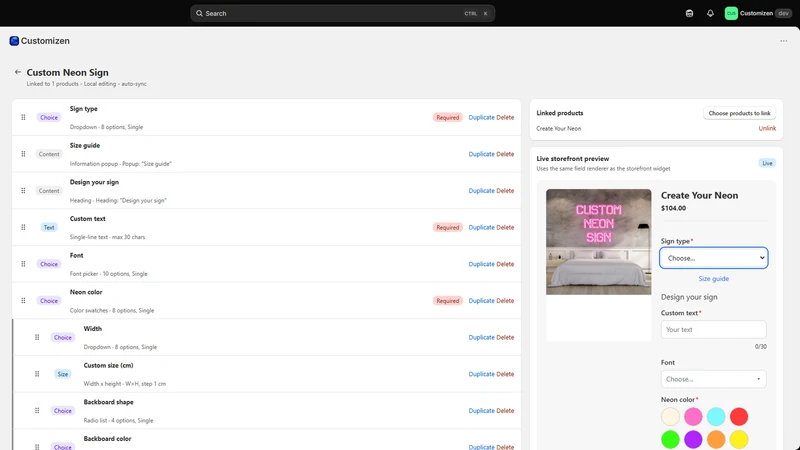
Task: Click the Text tag on Custom text row
Action: pyautogui.click(x=49, y=228)
